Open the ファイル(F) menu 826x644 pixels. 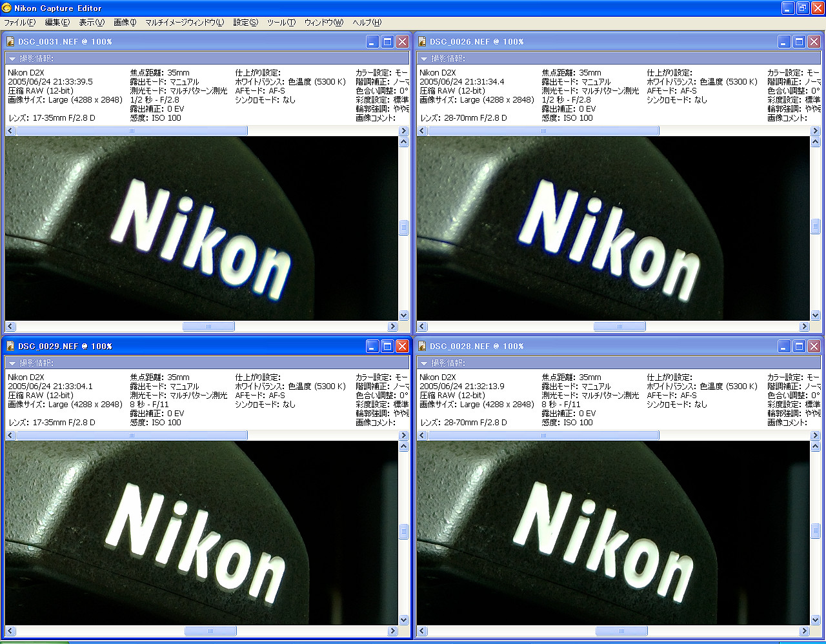click(20, 23)
